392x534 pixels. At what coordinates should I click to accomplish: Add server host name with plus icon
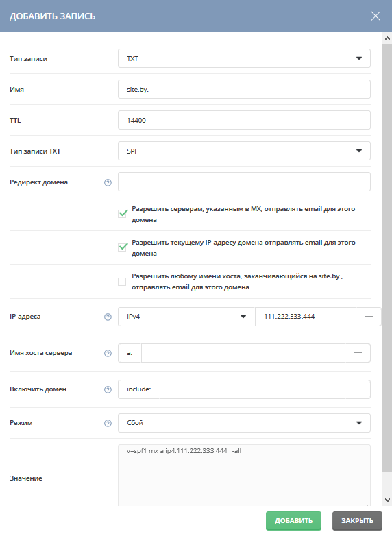pos(358,353)
